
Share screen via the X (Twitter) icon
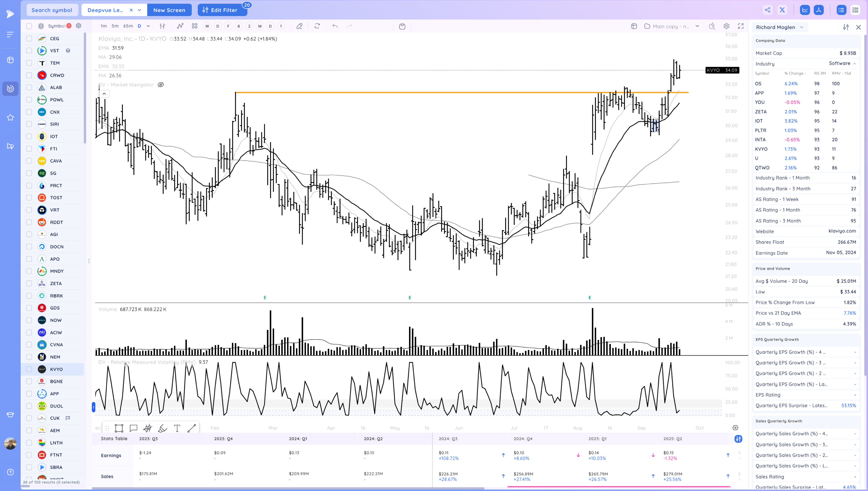click(x=782, y=10)
